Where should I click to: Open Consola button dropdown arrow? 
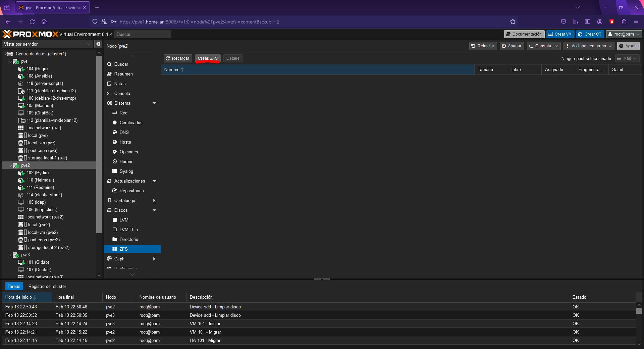[x=557, y=46]
